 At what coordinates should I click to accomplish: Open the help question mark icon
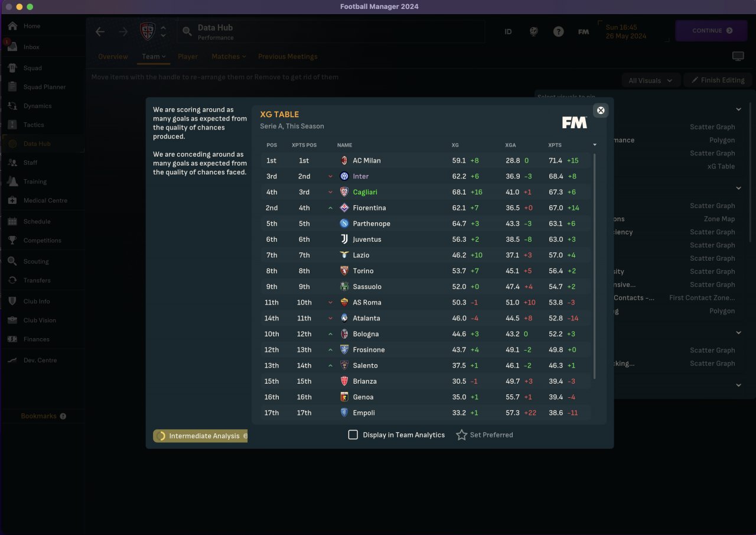tap(559, 31)
